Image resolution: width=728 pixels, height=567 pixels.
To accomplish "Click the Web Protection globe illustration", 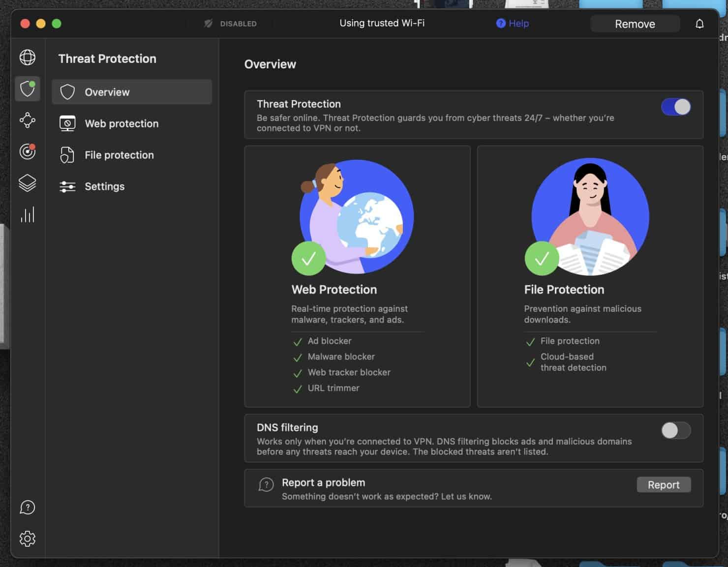I will point(357,216).
